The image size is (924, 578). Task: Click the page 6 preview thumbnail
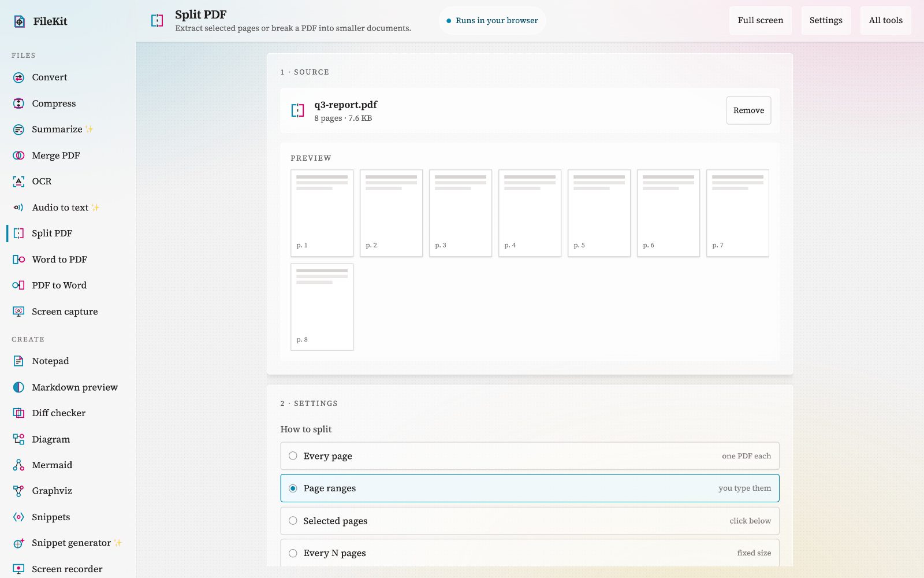coord(669,213)
